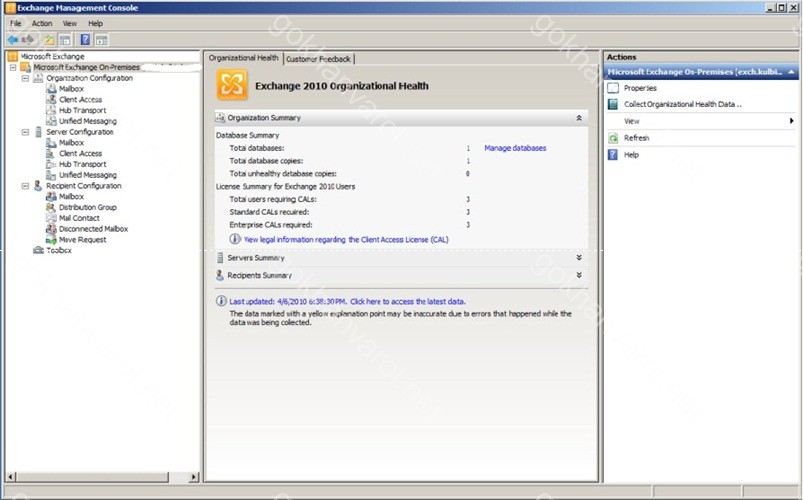
Task: Click the tree pane horizontal scrollbar right arrow
Action: click(194, 477)
